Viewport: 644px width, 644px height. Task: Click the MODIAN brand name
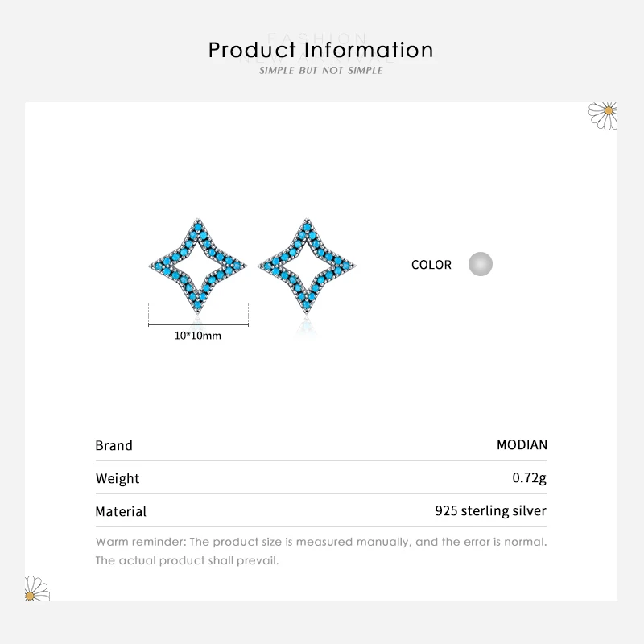(522, 445)
